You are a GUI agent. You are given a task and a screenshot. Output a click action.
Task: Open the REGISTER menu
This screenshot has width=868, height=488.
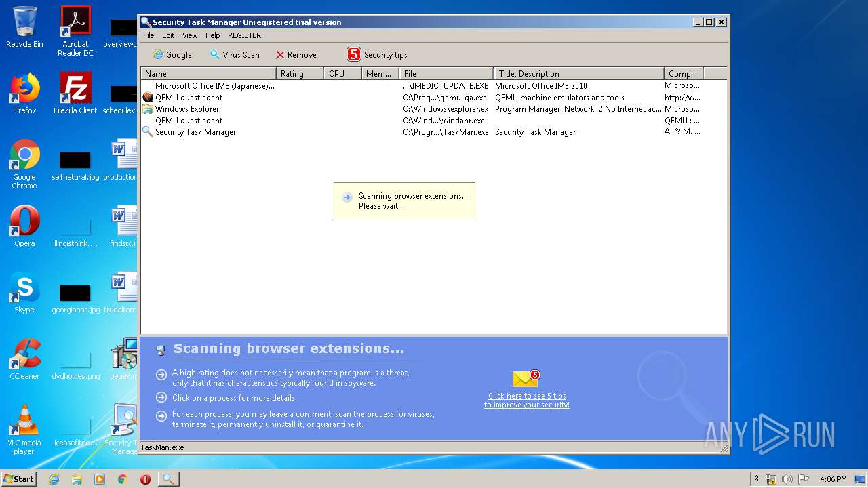(x=244, y=35)
